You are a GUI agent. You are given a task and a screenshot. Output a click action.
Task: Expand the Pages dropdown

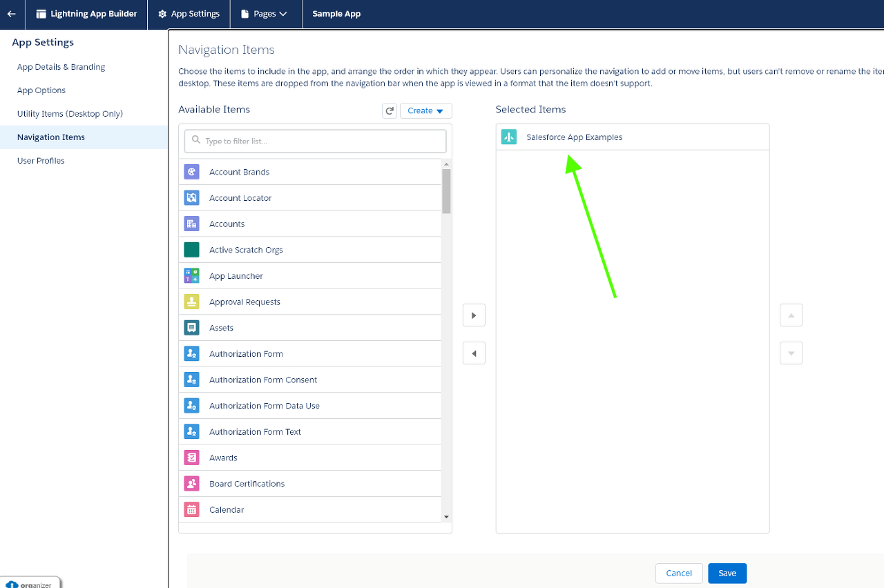265,14
